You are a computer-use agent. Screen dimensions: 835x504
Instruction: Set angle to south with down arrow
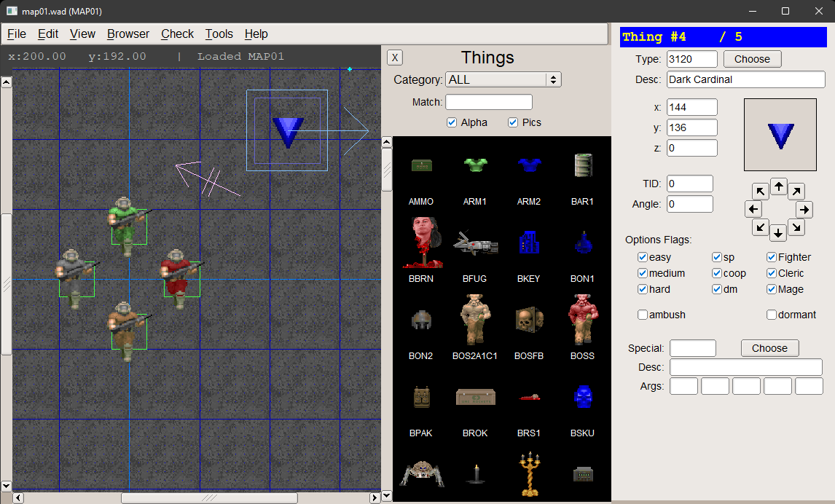pos(778,233)
